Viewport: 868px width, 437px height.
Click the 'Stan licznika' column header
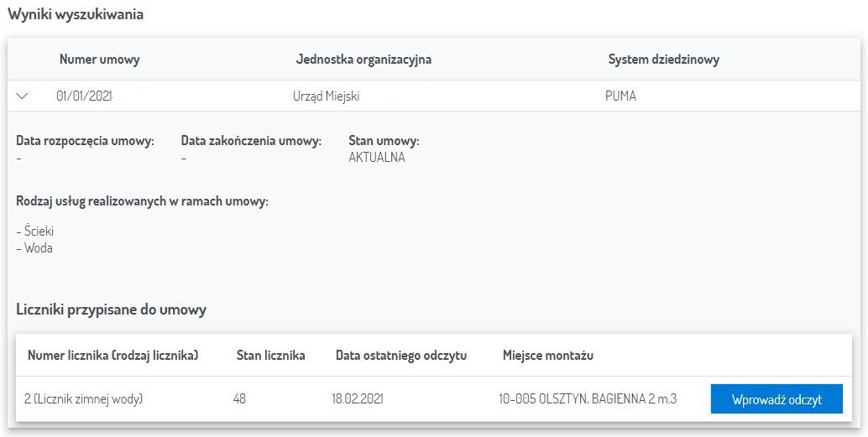(x=270, y=356)
